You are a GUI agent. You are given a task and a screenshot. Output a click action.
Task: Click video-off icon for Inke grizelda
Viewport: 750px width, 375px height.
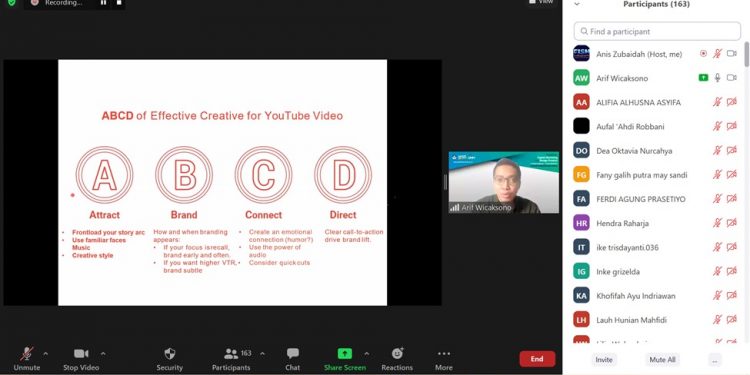732,271
